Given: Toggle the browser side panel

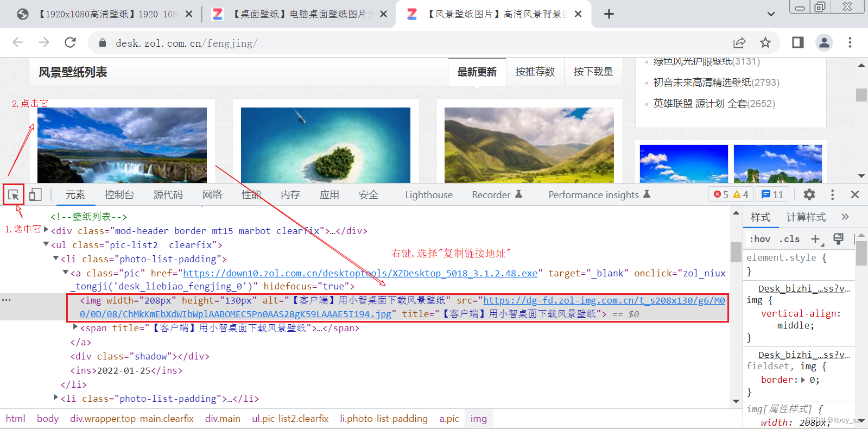Looking at the screenshot, I should (798, 42).
